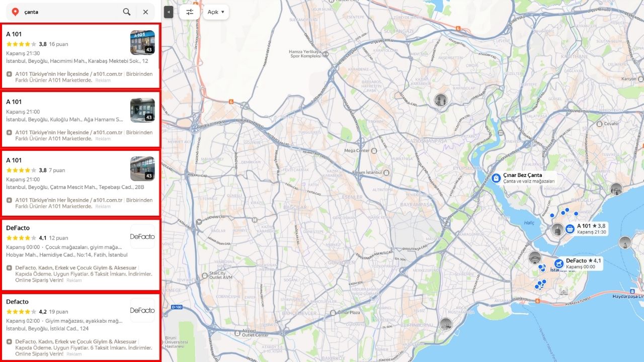
Task: Click the Haydarpaşa station icon
Action: (x=632, y=292)
